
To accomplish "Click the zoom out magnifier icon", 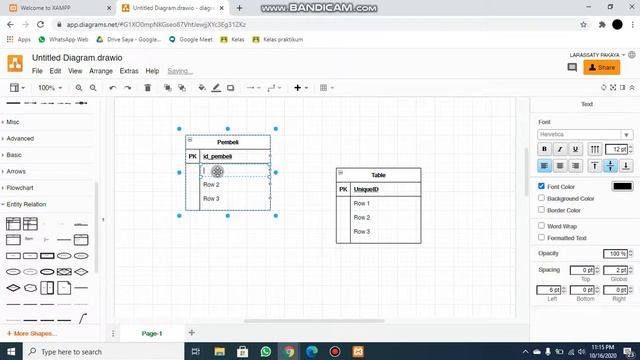I will pos(93,88).
